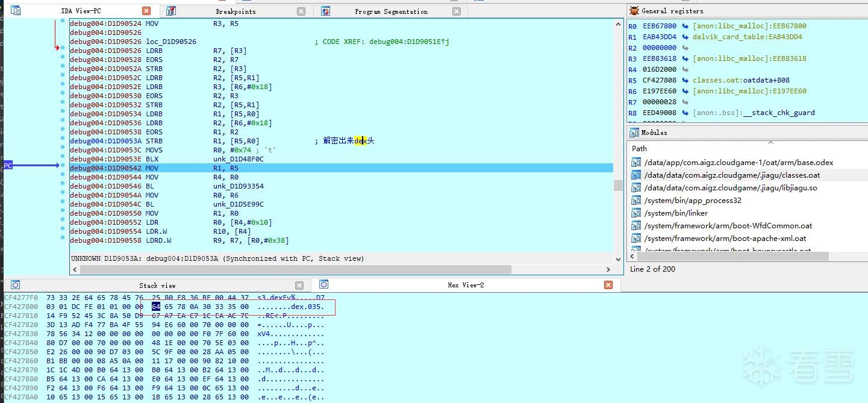Image resolution: width=868 pixels, height=403 pixels.
Task: Click the disassembly scroll-left arrow
Action: coord(75,269)
